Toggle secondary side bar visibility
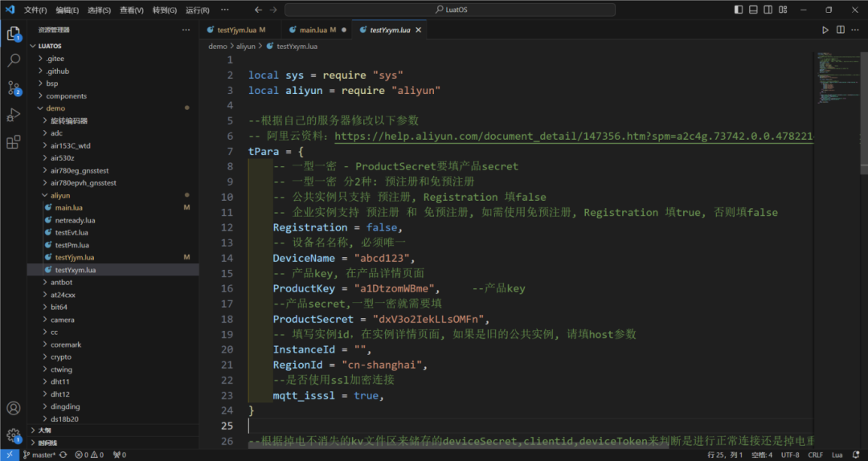Screen dimensions: 868x461 (x=768, y=10)
